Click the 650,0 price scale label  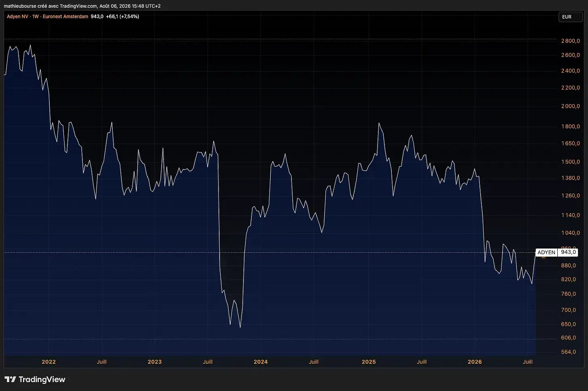tap(569, 324)
